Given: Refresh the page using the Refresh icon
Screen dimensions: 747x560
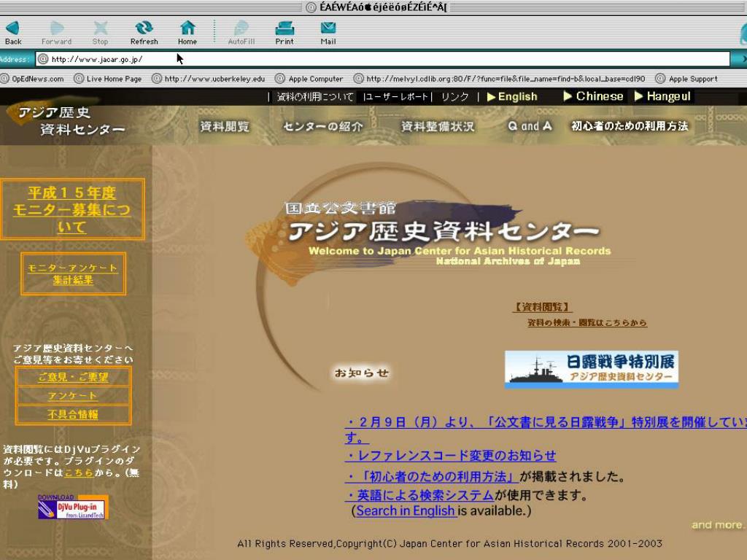Looking at the screenshot, I should click(144, 28).
